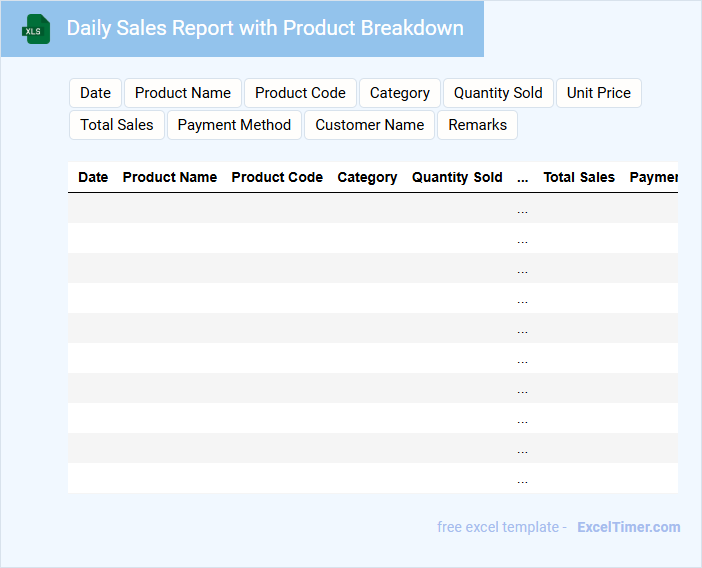Expand the ellipsis column in table header

pos(523,177)
